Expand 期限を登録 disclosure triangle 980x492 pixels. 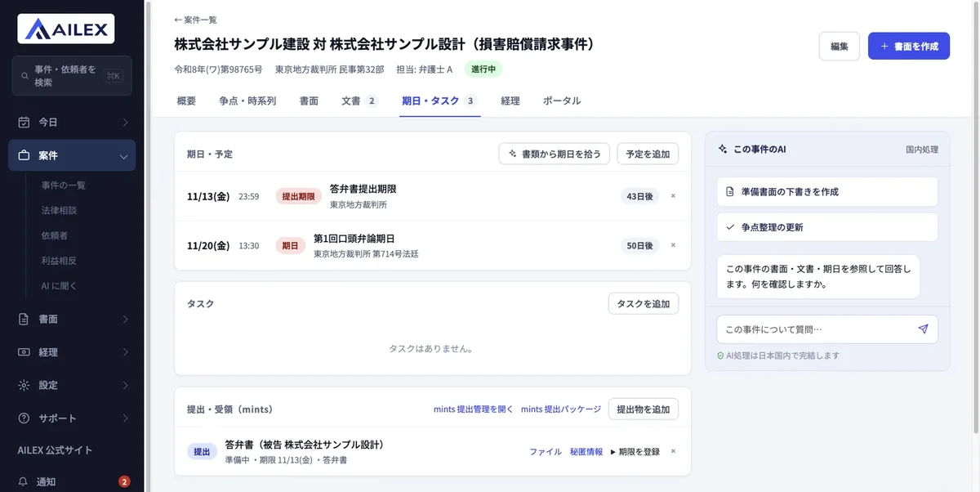click(x=613, y=452)
